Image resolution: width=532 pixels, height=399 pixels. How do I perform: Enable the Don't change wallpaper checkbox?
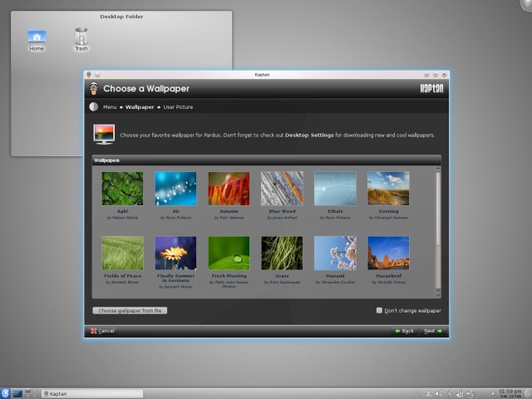(380, 311)
